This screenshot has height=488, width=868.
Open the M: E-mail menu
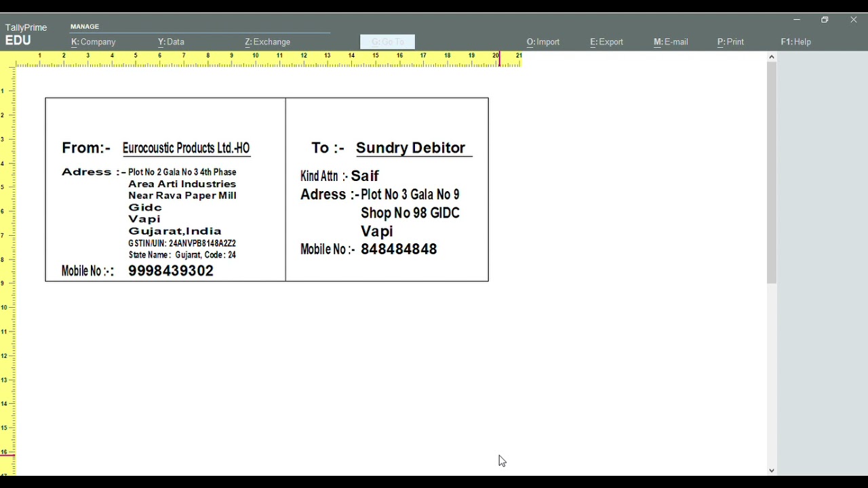(671, 42)
